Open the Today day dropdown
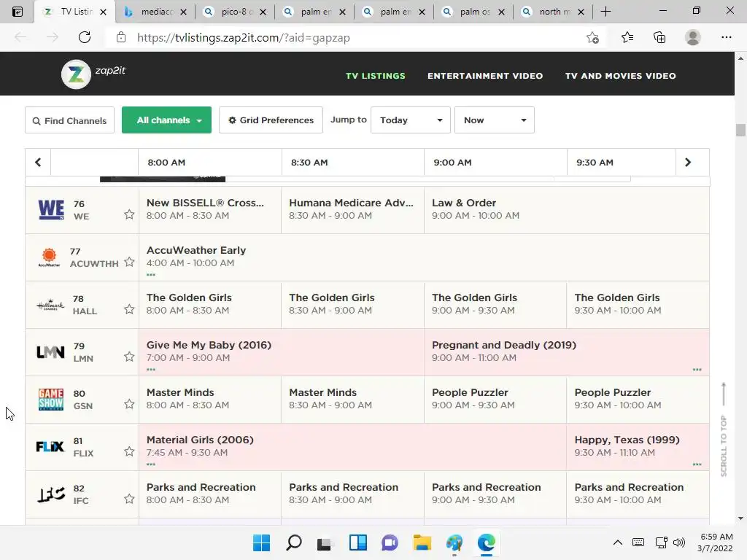The width and height of the screenshot is (747, 560). [411, 120]
